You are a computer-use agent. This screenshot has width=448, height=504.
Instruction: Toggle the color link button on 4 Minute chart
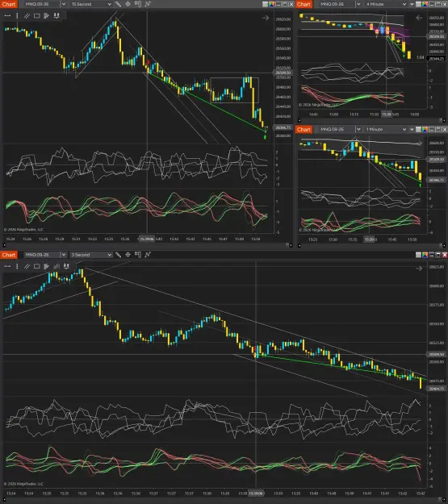point(425,4)
